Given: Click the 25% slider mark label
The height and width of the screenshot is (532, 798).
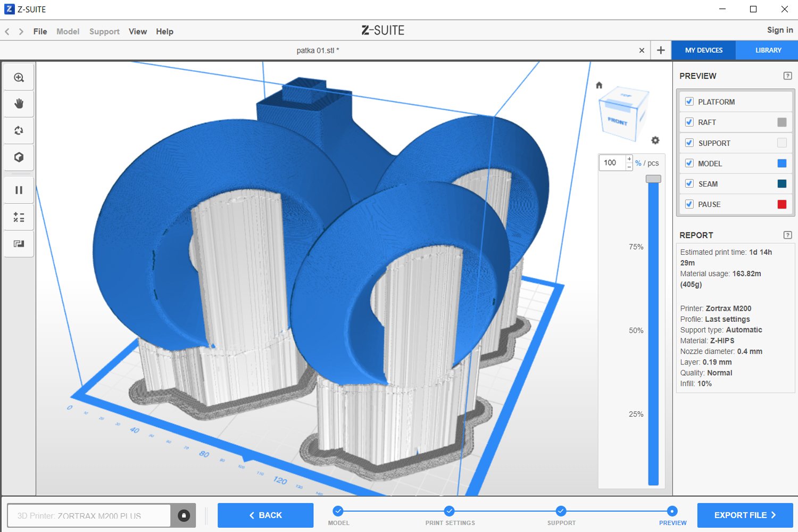Looking at the screenshot, I should click(x=636, y=414).
